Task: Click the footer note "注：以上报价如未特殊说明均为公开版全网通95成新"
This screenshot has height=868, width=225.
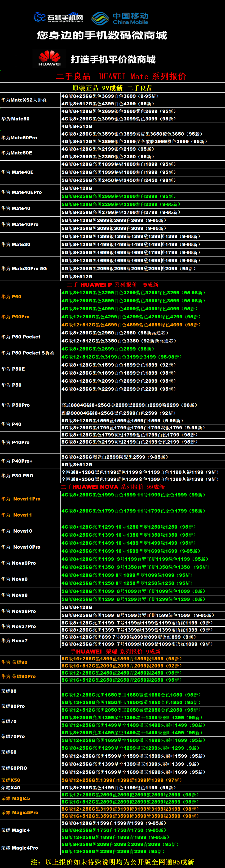Action: click(112, 862)
